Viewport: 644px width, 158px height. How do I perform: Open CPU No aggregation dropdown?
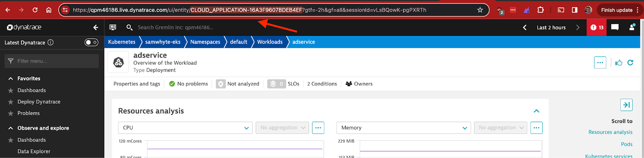(x=283, y=128)
